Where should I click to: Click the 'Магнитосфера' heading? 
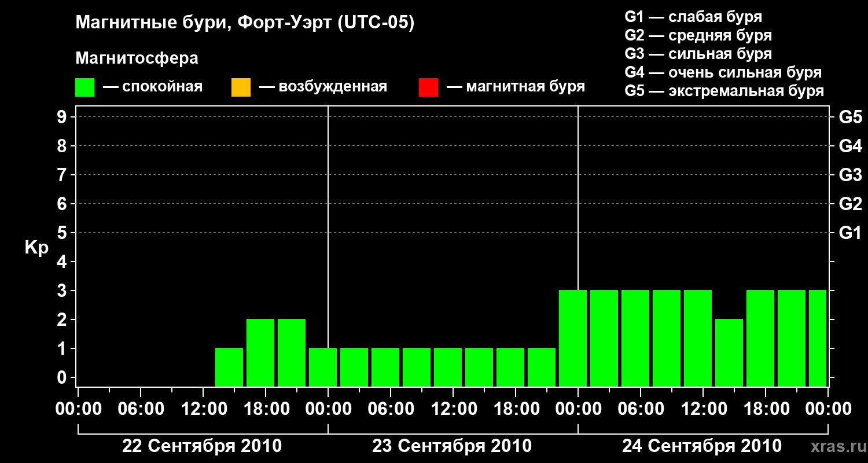(x=137, y=58)
